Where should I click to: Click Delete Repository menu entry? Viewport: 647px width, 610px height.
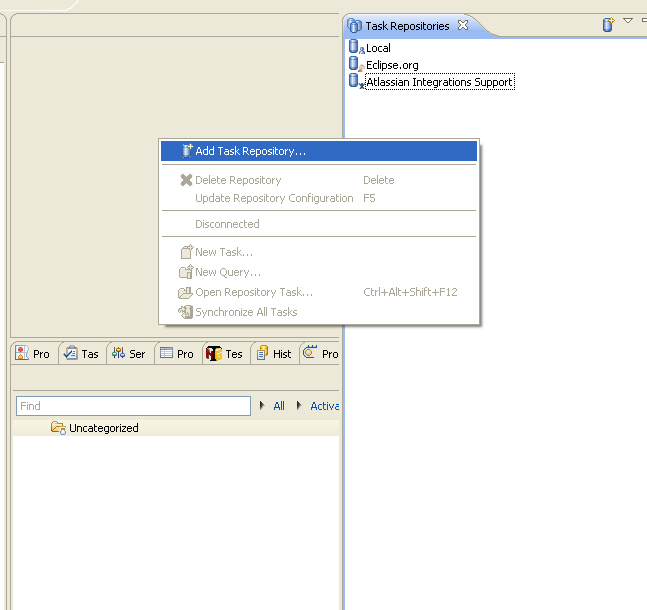[x=319, y=180]
